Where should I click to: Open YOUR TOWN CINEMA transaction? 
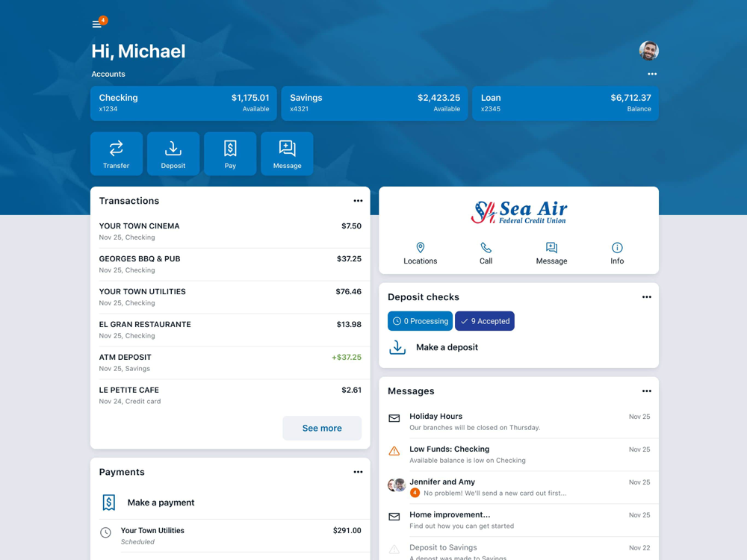click(230, 231)
